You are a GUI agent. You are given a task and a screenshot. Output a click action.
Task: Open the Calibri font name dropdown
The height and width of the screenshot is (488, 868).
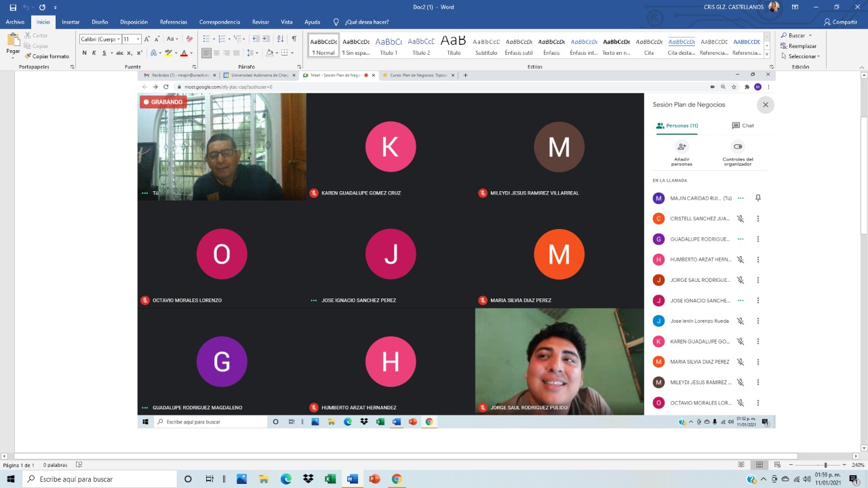tap(118, 39)
